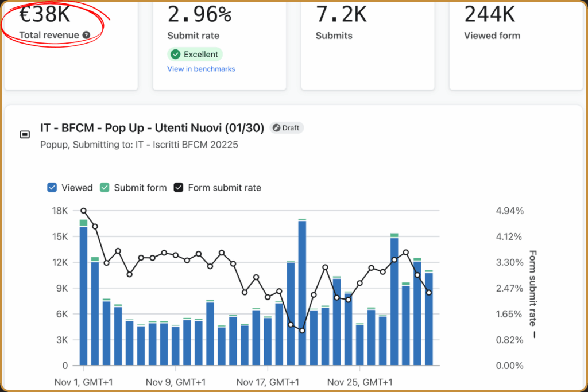This screenshot has width=588, height=392.
Task: Click the Total revenue help question-mark icon
Action: coord(86,35)
